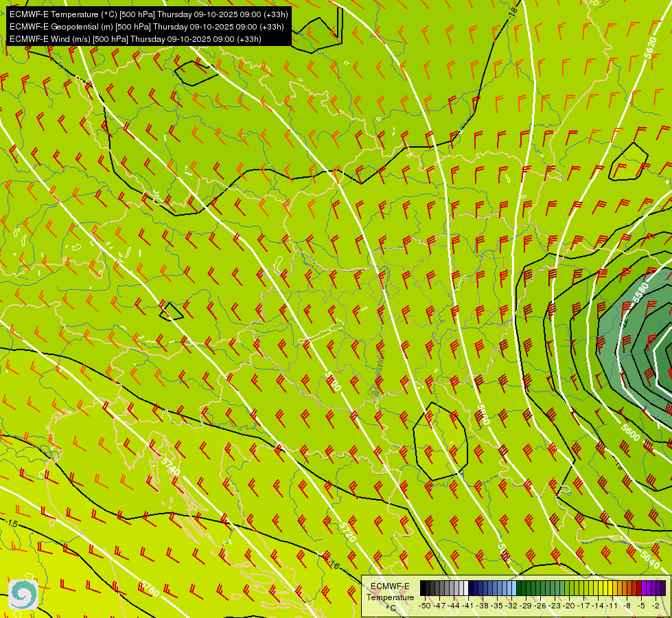This screenshot has width=672, height=618.
Task: Click the 5740 geopotential contour label
Action: click(171, 467)
